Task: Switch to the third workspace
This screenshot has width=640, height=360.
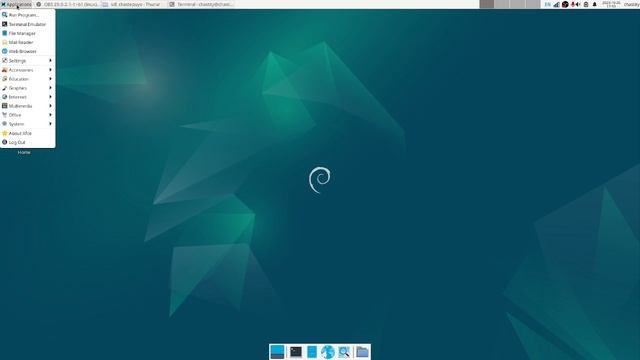Action: [x=517, y=4]
